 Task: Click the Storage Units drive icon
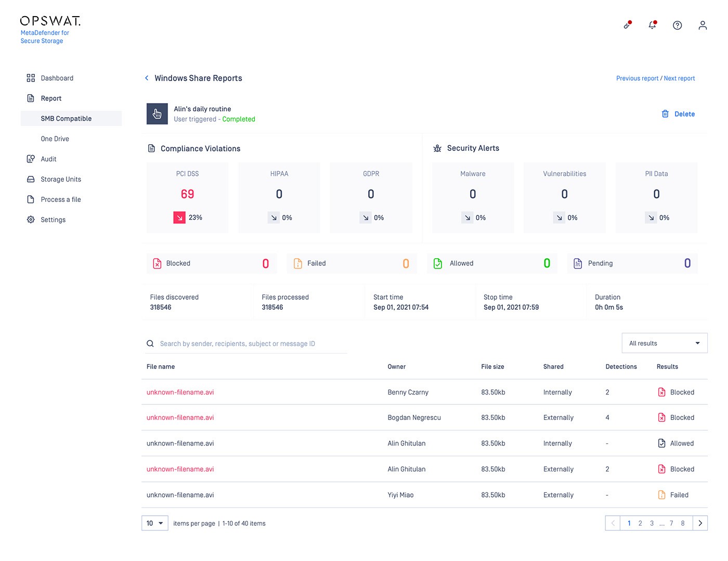point(31,179)
